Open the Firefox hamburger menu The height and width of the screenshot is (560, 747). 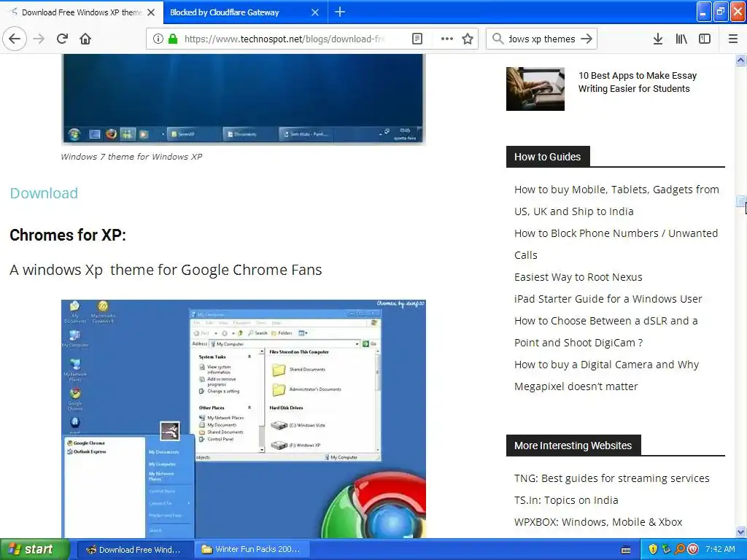[733, 39]
